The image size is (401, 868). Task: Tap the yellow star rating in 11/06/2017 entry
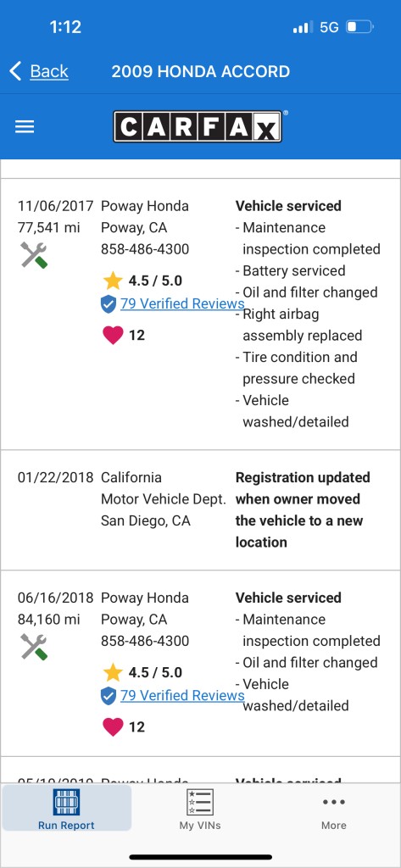coord(113,281)
